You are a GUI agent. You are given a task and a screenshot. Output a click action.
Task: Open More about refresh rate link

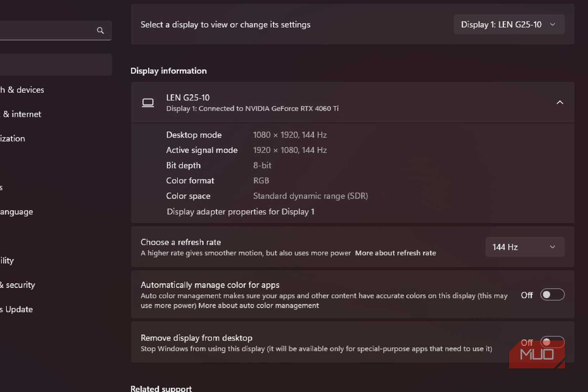pos(396,253)
